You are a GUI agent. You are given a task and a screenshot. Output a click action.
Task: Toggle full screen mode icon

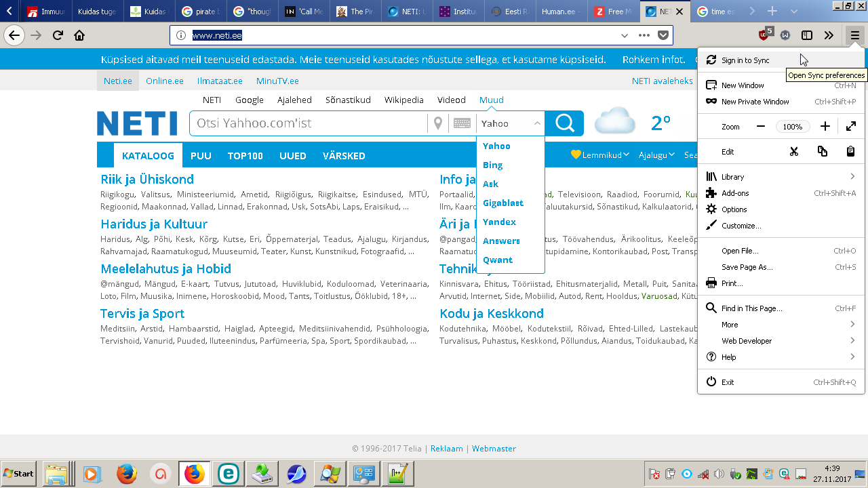coord(850,127)
